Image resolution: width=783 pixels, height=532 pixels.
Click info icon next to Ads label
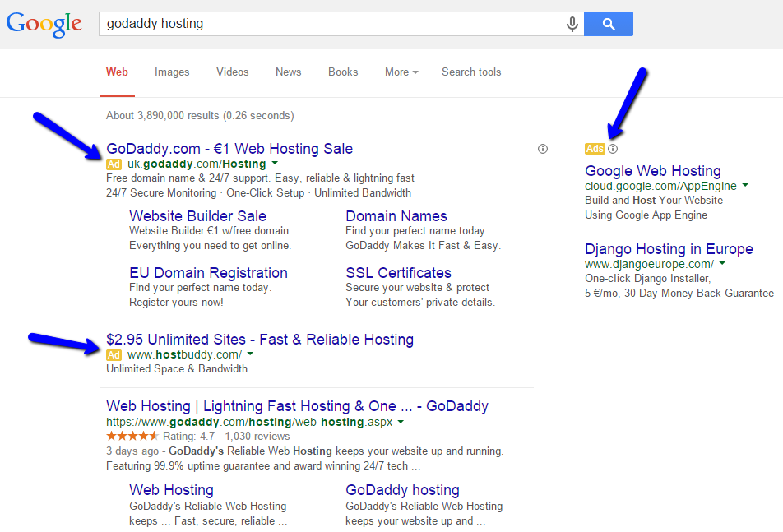click(613, 149)
